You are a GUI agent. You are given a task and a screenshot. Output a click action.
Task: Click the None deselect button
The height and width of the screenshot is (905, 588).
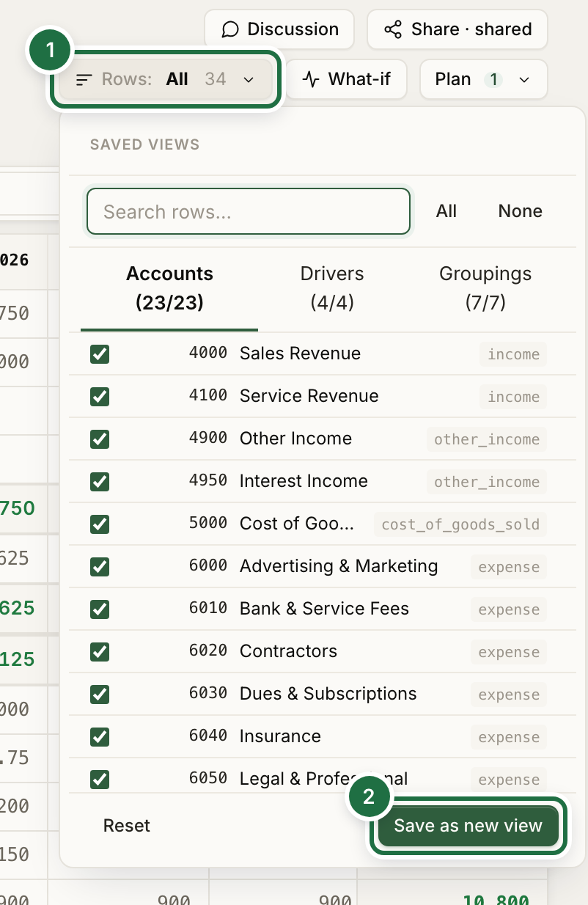[521, 211]
